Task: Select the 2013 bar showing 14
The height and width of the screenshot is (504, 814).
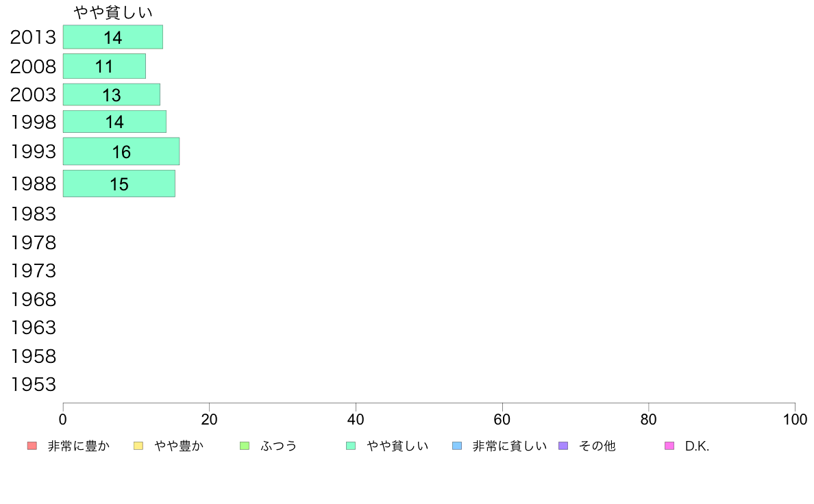Action: tap(112, 37)
